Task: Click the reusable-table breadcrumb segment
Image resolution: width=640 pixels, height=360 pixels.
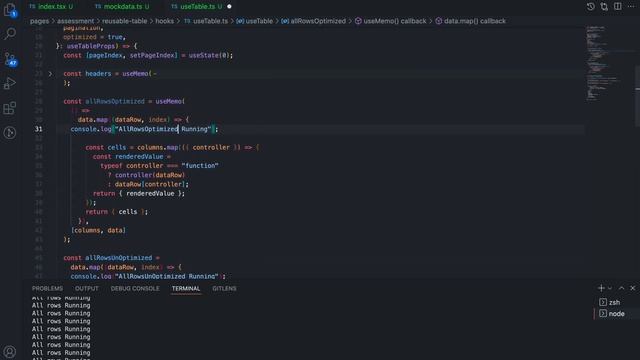Action: (x=124, y=21)
